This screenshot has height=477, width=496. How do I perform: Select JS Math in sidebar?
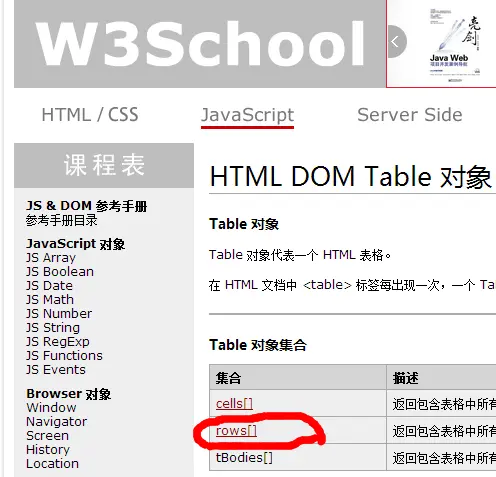click(x=50, y=300)
